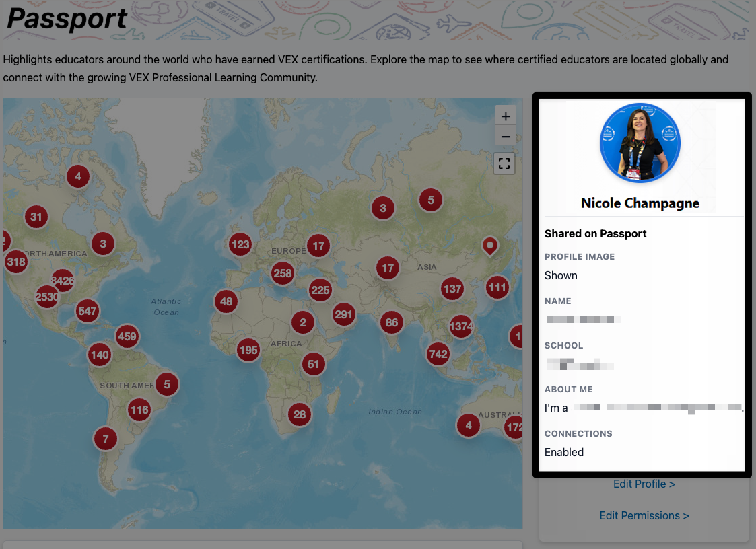756x549 pixels.
Task: Click the 116 cluster in South America
Action: (139, 410)
